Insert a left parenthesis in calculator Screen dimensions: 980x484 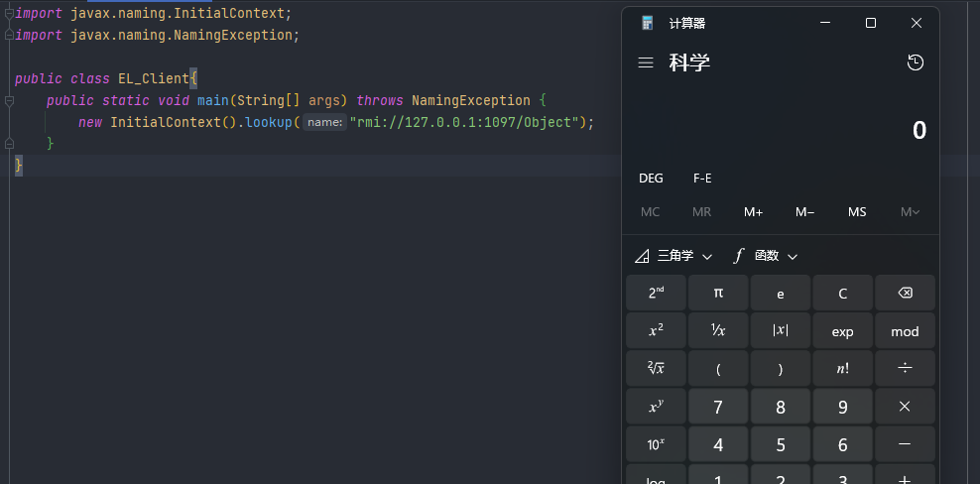tap(718, 368)
